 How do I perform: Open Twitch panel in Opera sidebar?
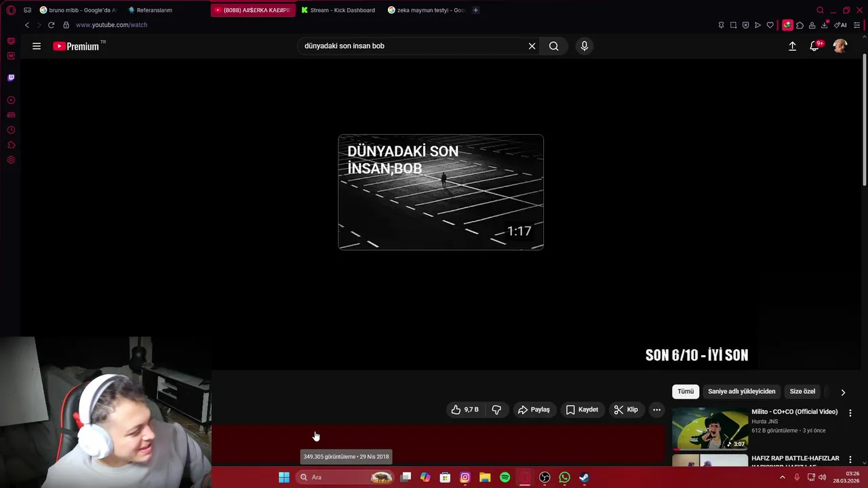(11, 77)
